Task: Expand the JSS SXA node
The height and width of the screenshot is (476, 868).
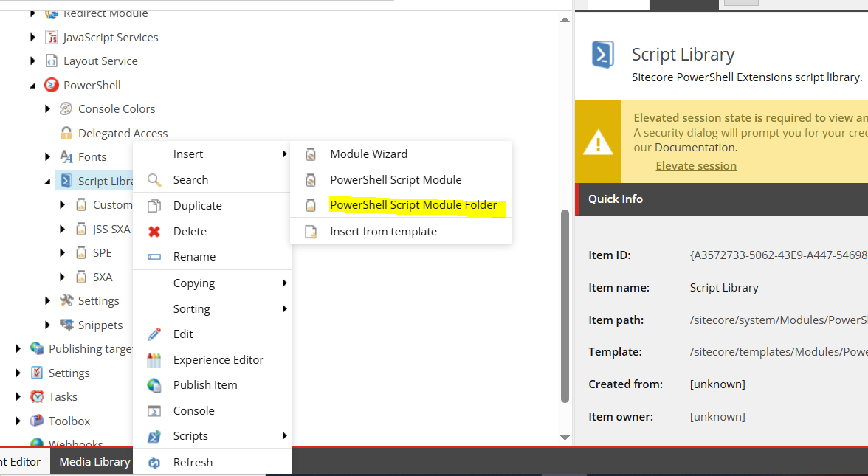Action: point(62,229)
